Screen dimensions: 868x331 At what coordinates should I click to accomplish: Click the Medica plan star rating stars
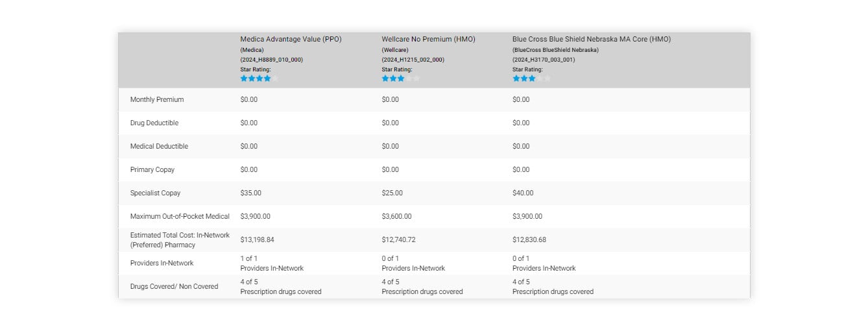[259, 78]
